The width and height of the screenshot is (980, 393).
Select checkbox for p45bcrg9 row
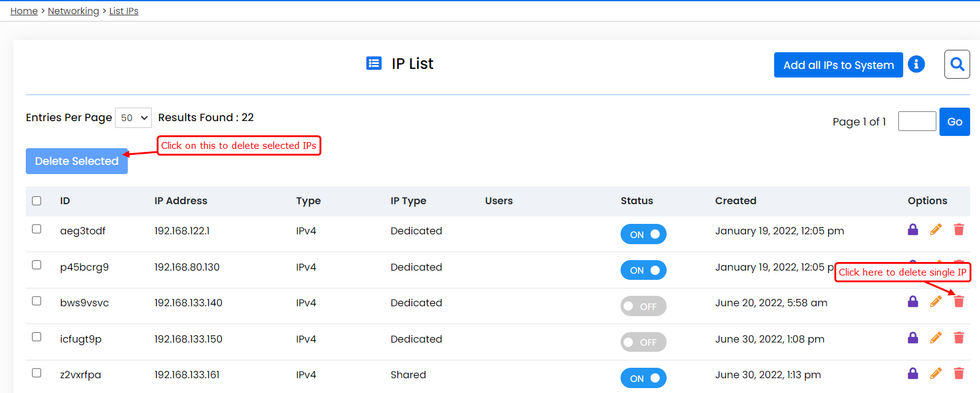(37, 265)
